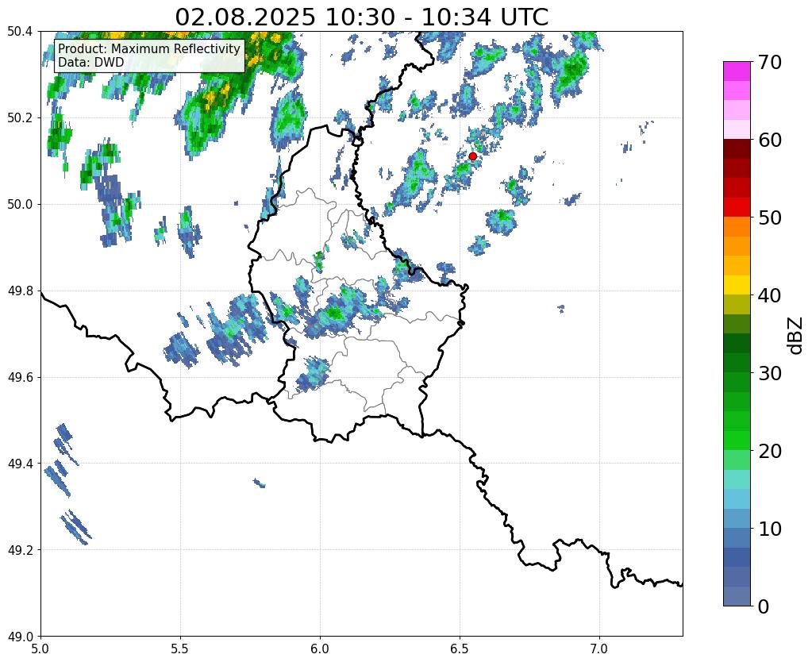Image resolution: width=812 pixels, height=662 pixels.
Task: Click the longitude axis label 5.5
Action: (180, 648)
